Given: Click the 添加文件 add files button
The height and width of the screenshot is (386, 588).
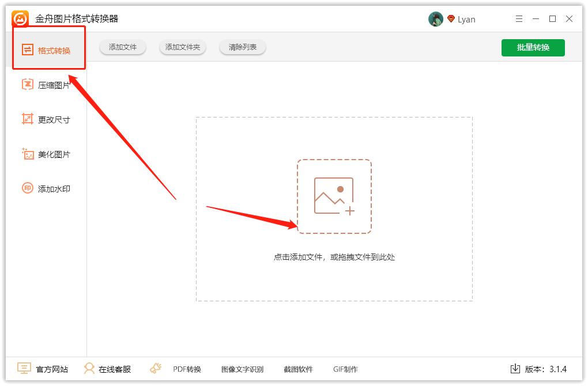Looking at the screenshot, I should tap(122, 48).
